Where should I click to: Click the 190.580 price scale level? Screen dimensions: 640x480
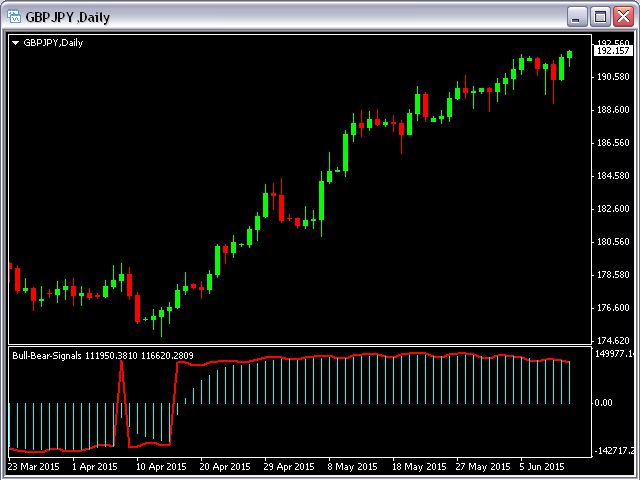click(x=613, y=77)
